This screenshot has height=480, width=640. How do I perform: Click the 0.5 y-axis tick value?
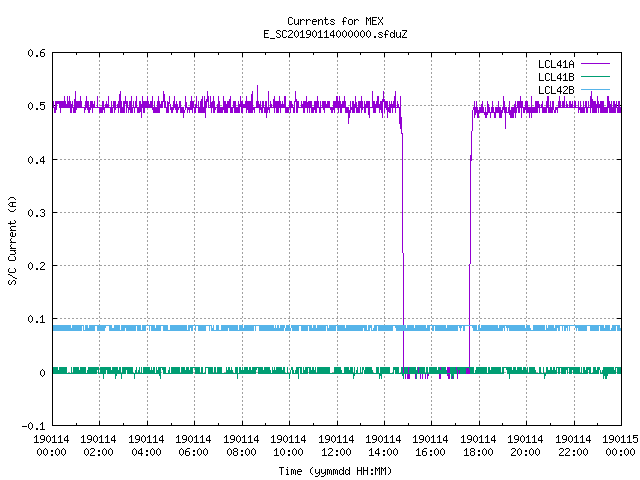[x=36, y=106]
